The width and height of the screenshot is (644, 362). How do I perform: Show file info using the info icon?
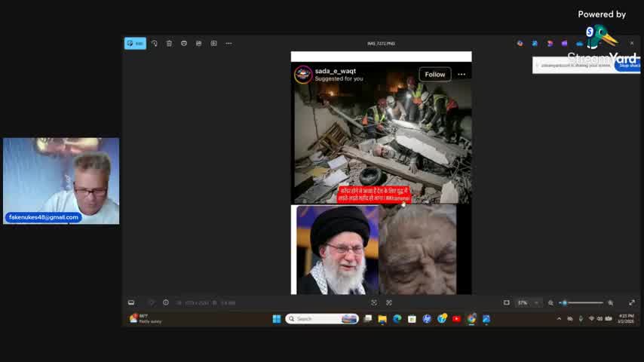(166, 302)
